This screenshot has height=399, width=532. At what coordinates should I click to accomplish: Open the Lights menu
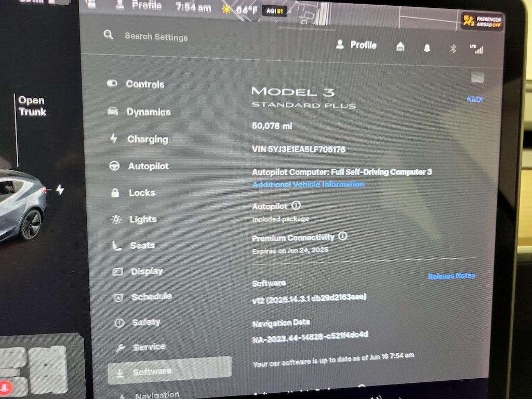click(135, 219)
